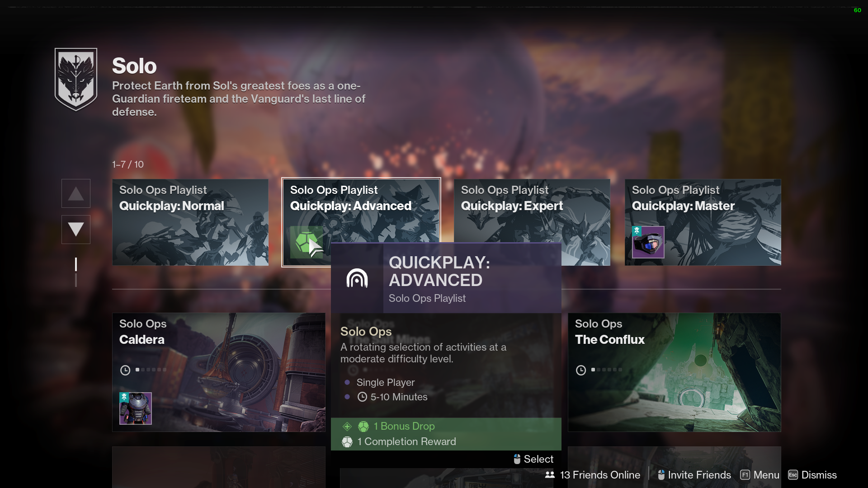The width and height of the screenshot is (868, 488).
Task: Open the Menu from the footer
Action: (759, 475)
